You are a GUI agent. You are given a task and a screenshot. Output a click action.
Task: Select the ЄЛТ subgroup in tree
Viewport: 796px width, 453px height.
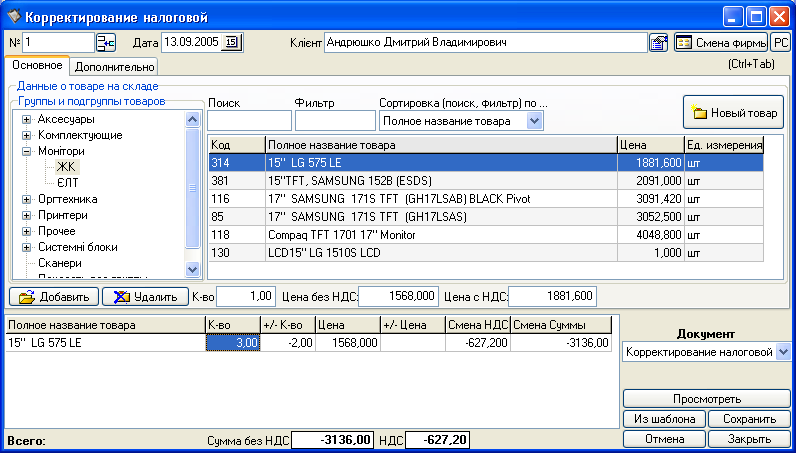(68, 183)
